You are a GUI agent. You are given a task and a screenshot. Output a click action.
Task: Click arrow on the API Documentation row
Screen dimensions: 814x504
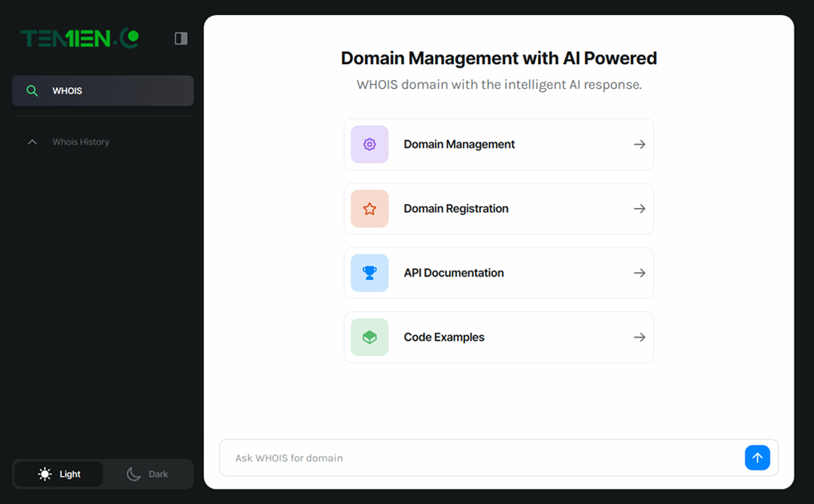[639, 273]
